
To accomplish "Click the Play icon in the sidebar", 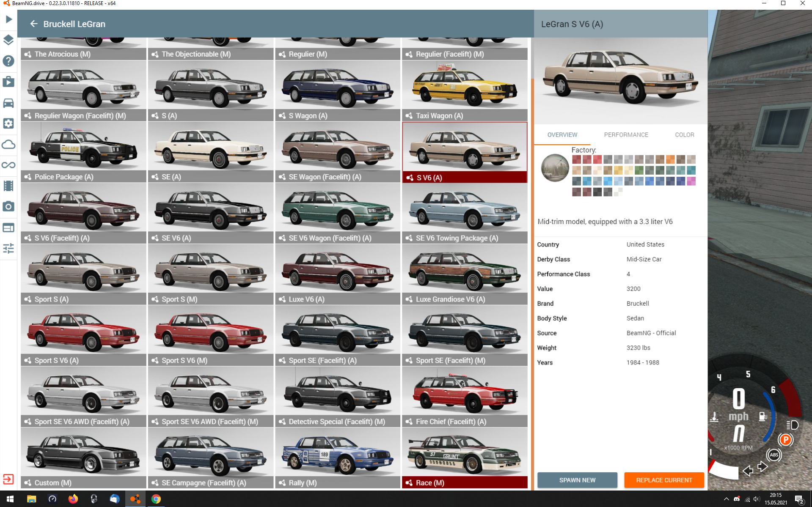I will pos(8,19).
